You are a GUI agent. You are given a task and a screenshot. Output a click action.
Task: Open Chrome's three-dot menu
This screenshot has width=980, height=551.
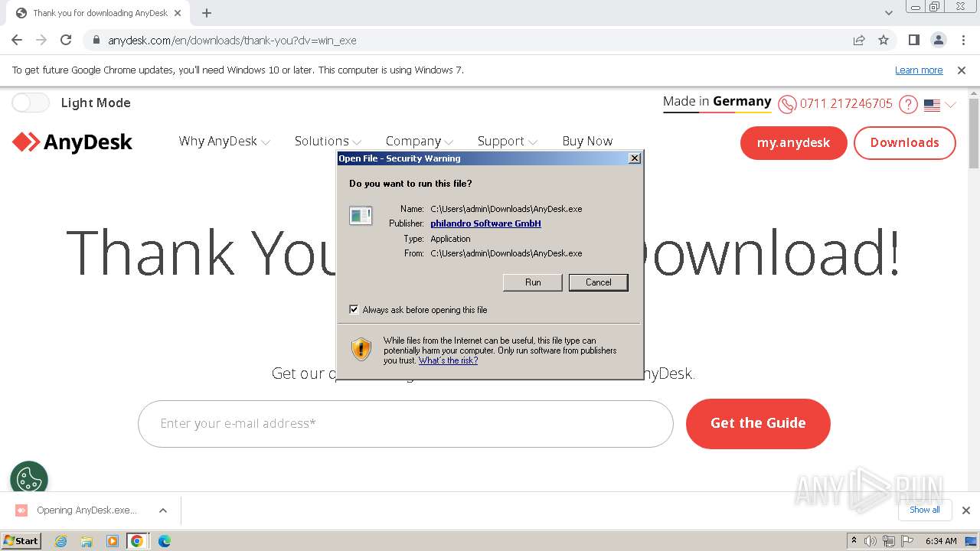tap(962, 40)
